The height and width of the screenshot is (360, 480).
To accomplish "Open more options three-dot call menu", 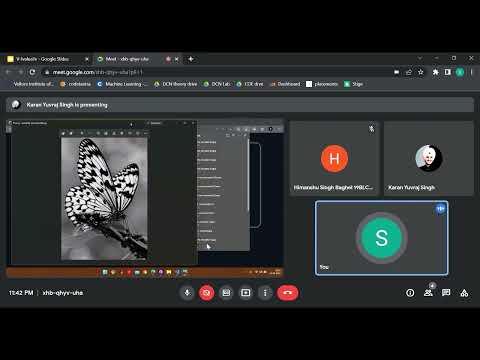I will pos(265,293).
